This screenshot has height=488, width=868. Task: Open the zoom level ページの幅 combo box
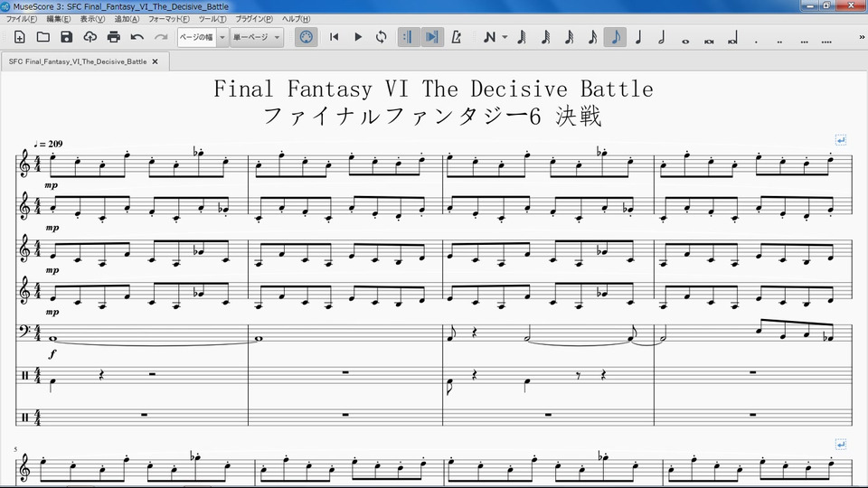coord(203,37)
